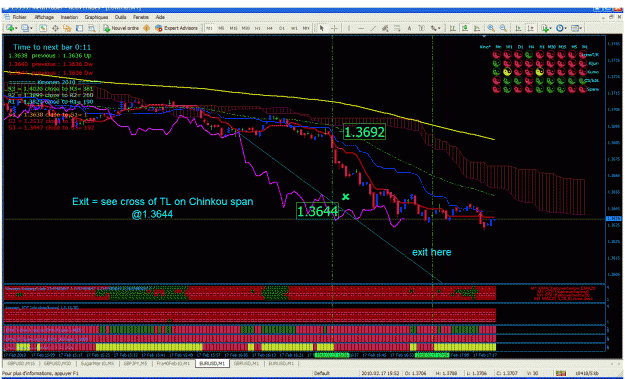Toggle the Expert Advisors button
This screenshot has width=625, height=379.
pyautogui.click(x=176, y=28)
